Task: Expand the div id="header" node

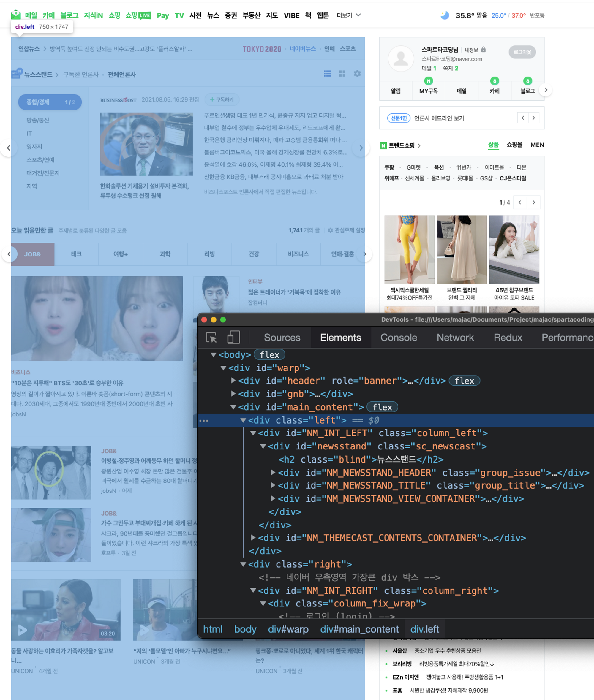Action: [233, 381]
